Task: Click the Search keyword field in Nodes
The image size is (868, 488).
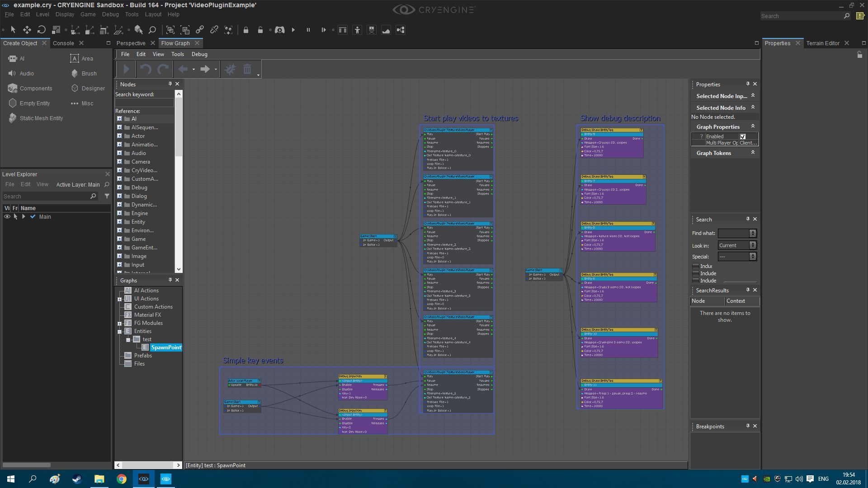Action: (144, 103)
